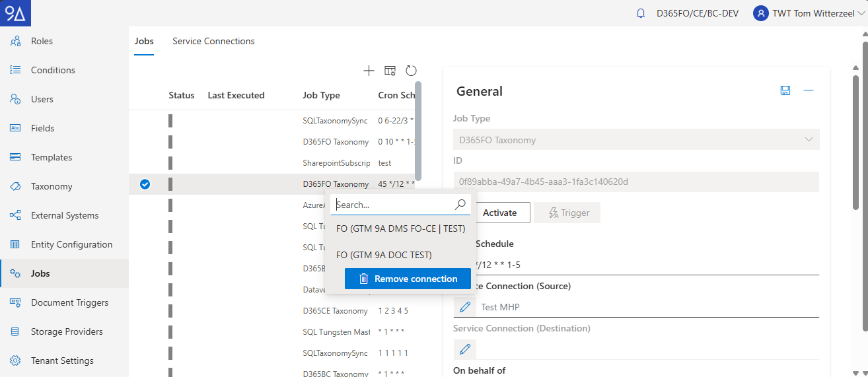Open Templates in sidebar
This screenshot has height=377, width=868.
(x=64, y=157)
